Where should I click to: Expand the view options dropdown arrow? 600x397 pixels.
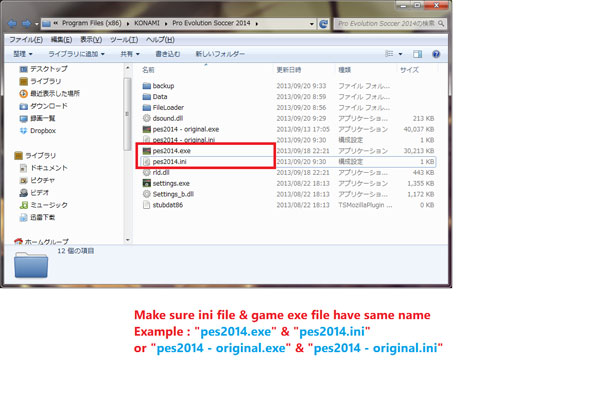[400, 54]
